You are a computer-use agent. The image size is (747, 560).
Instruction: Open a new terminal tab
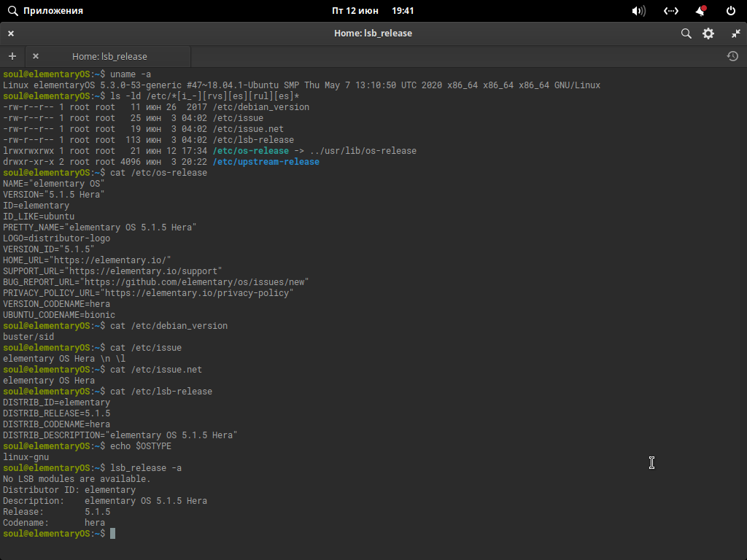tap(12, 56)
